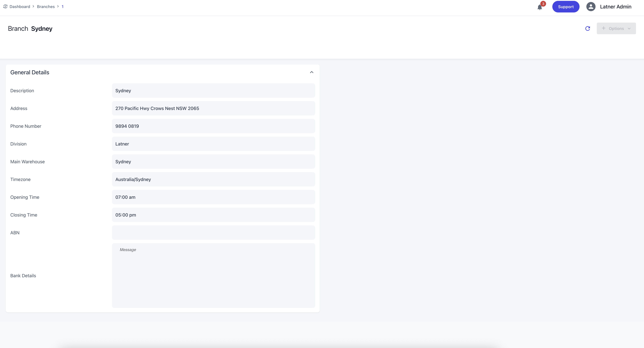Click the Bank Details message textarea
Screen dimensions: 644x348
(213, 275)
